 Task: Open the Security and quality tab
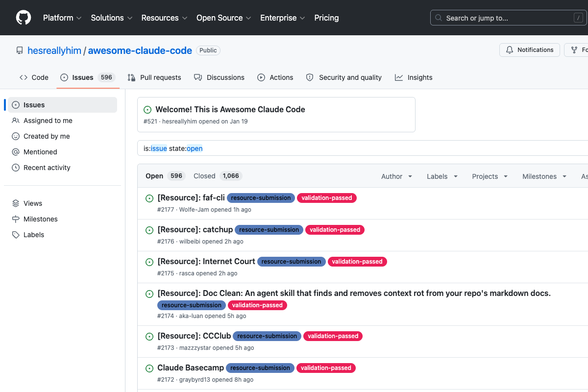coord(344,77)
